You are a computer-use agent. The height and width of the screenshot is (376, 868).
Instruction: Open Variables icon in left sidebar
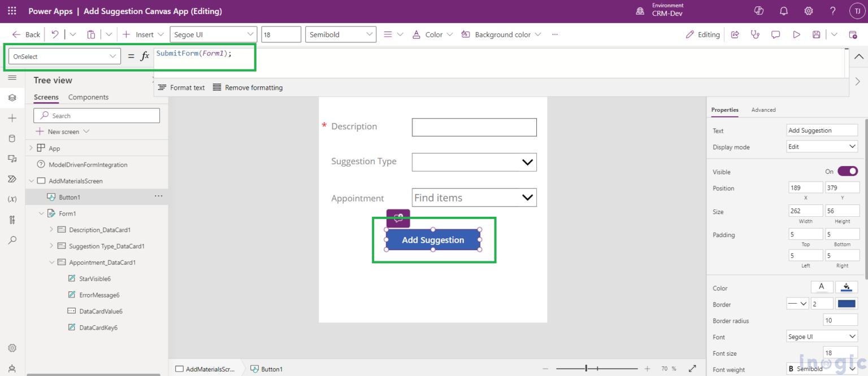(x=12, y=199)
